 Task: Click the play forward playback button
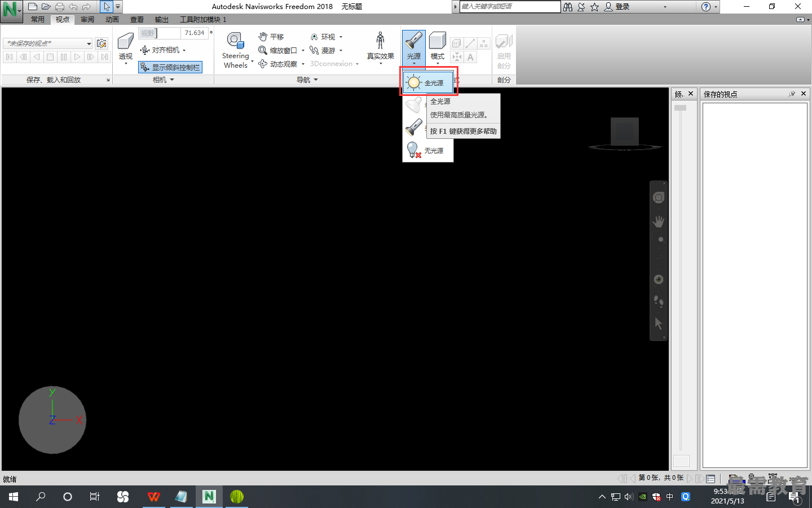(x=77, y=57)
